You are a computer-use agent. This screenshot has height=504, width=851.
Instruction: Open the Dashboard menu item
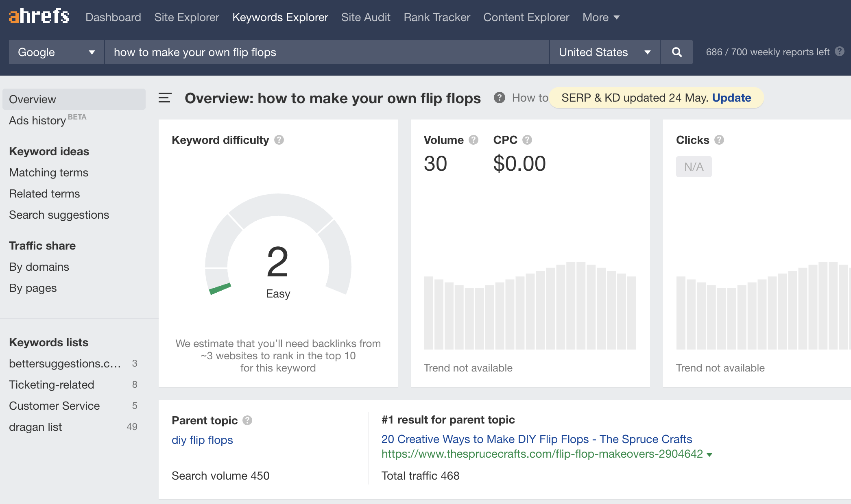coord(113,17)
